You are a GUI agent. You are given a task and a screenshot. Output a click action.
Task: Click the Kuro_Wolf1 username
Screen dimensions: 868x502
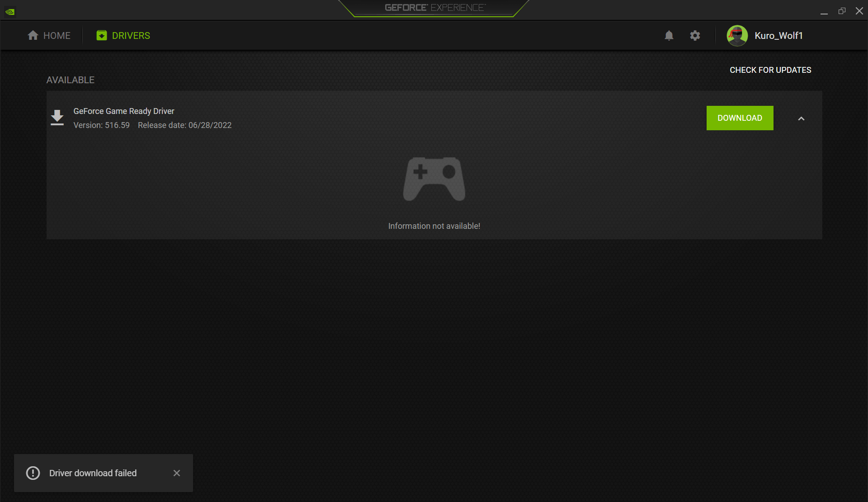(x=778, y=36)
